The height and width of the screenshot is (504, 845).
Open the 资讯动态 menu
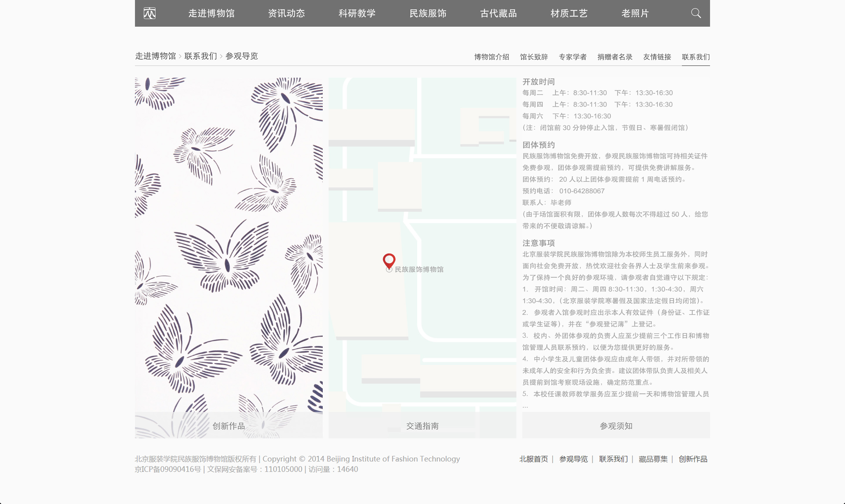[286, 13]
